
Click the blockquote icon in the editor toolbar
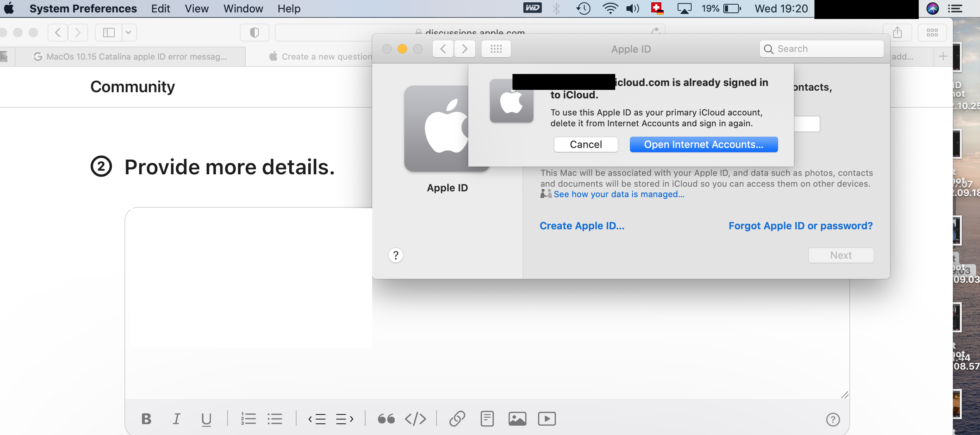coord(386,419)
